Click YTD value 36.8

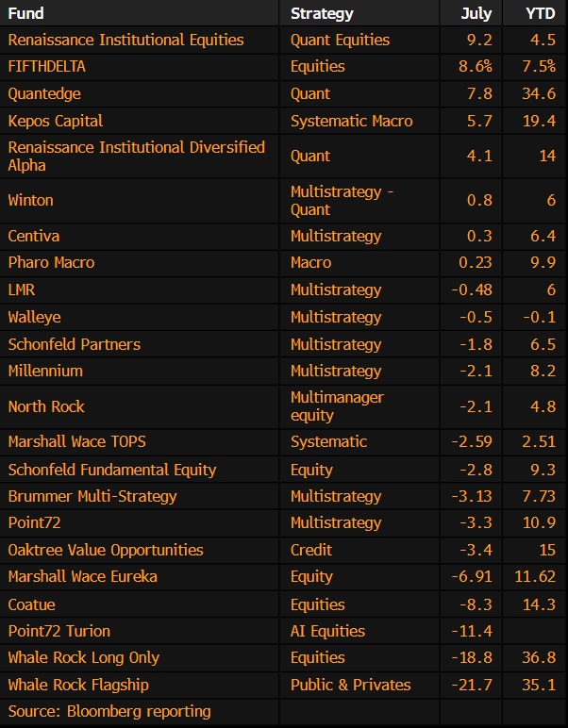pos(539,658)
